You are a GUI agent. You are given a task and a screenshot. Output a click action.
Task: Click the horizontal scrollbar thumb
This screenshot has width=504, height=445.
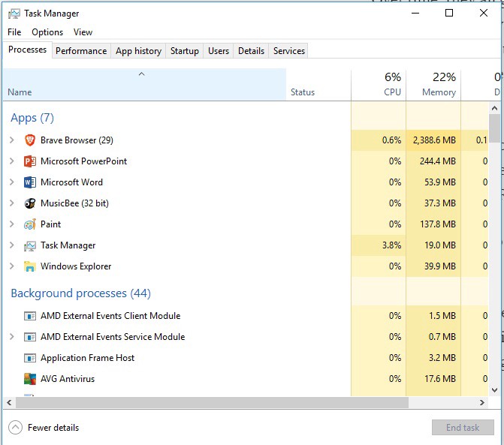(210, 403)
